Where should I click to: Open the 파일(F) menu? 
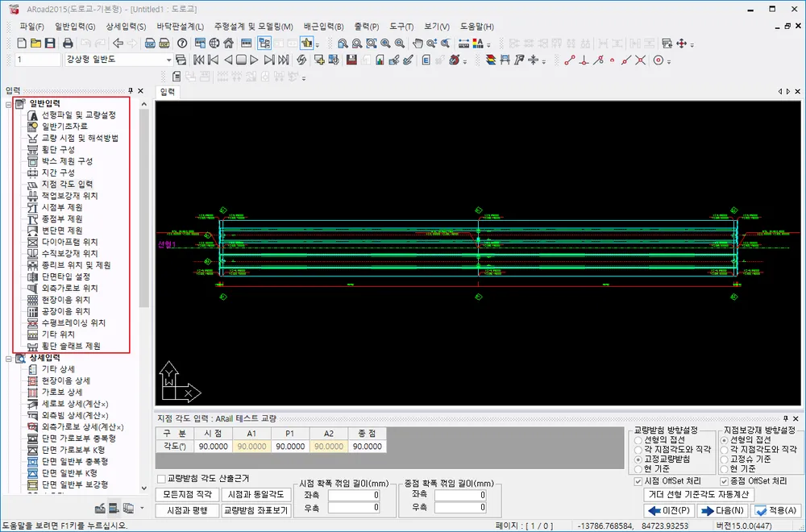(31, 27)
